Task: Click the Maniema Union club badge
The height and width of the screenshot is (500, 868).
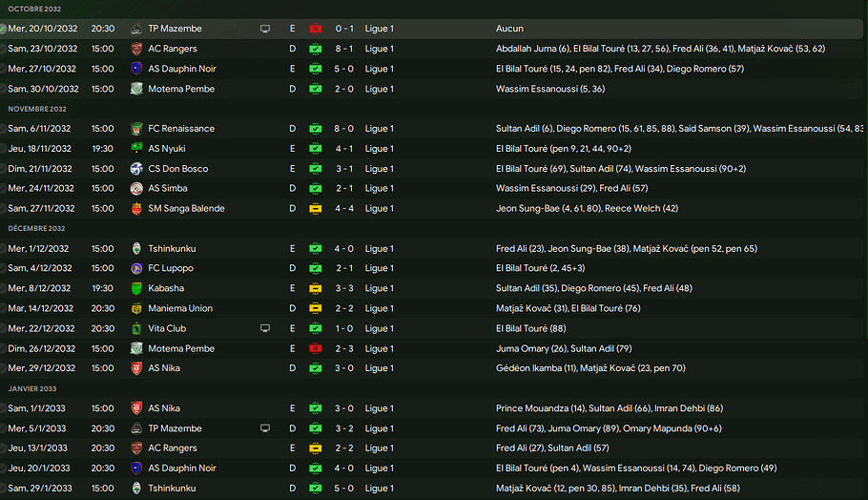Action: (x=136, y=308)
